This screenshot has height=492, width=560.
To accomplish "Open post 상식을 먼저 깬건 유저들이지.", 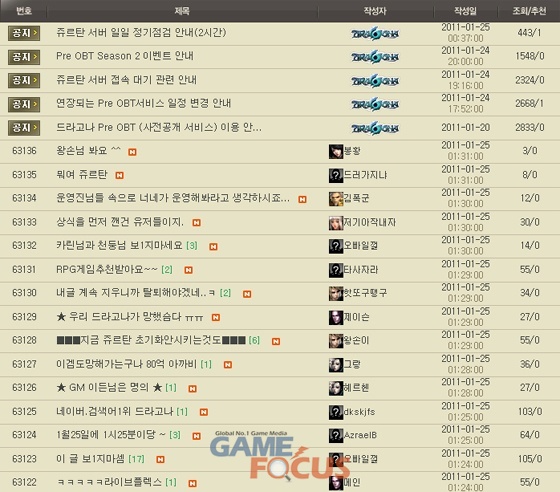I will [120, 222].
